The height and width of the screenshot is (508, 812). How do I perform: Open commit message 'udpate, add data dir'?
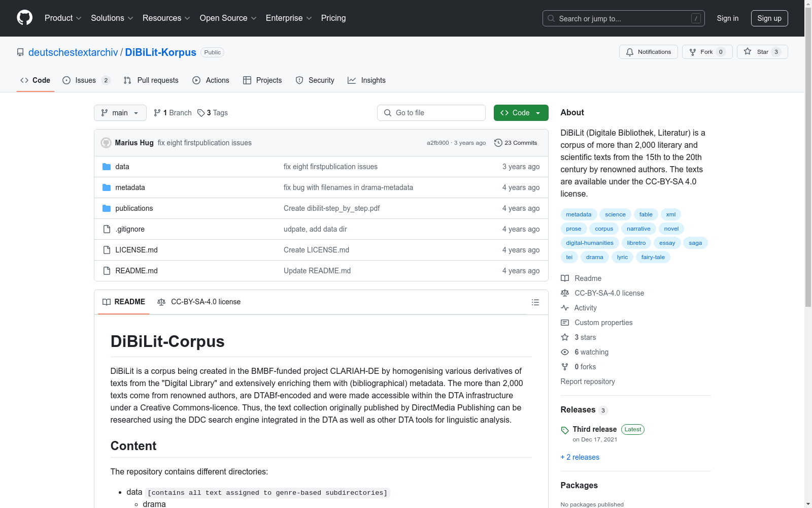(x=315, y=229)
